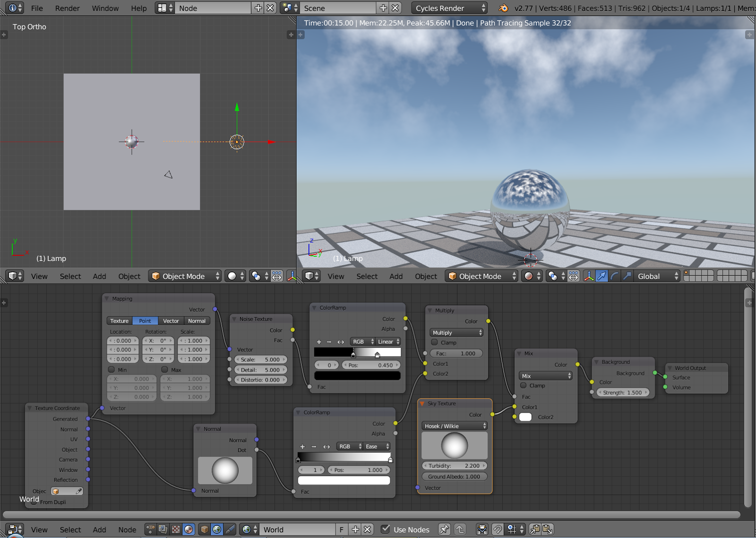Enable the Scale manipulator handle icon

coord(627,276)
